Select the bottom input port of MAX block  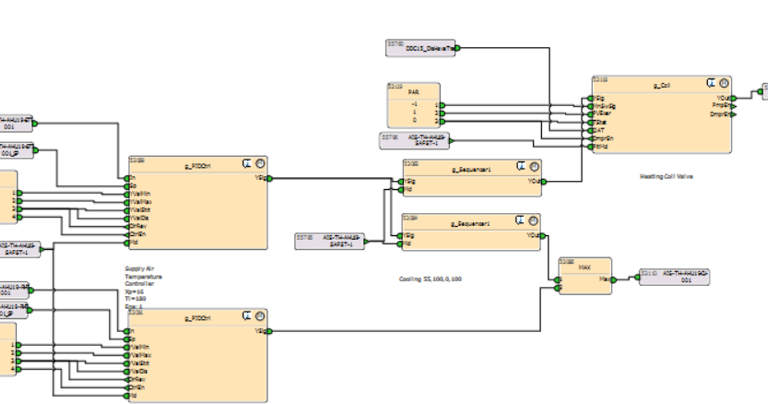tap(557, 288)
